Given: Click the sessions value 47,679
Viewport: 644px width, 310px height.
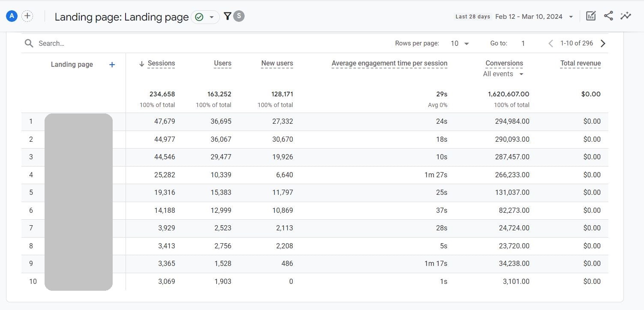Looking at the screenshot, I should click(x=165, y=122).
